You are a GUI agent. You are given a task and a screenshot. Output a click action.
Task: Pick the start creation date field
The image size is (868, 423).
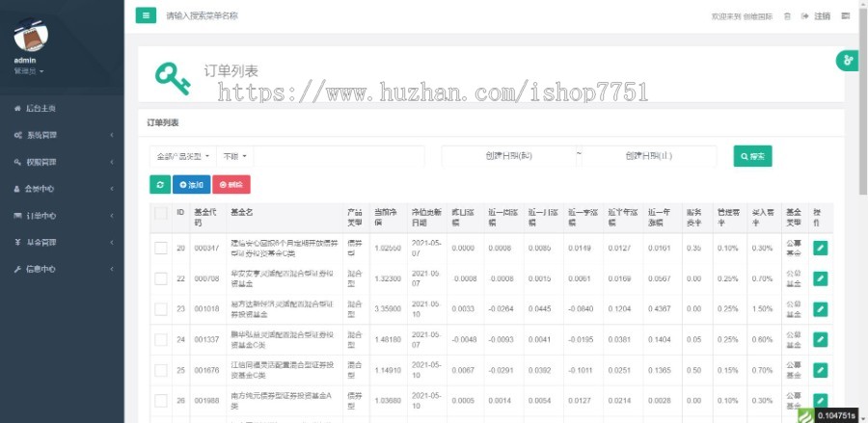[x=508, y=156]
